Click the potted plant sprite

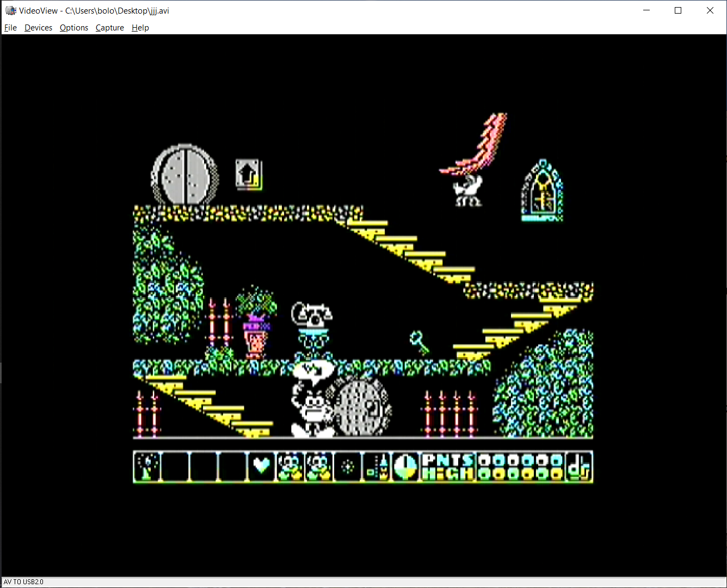click(x=256, y=323)
